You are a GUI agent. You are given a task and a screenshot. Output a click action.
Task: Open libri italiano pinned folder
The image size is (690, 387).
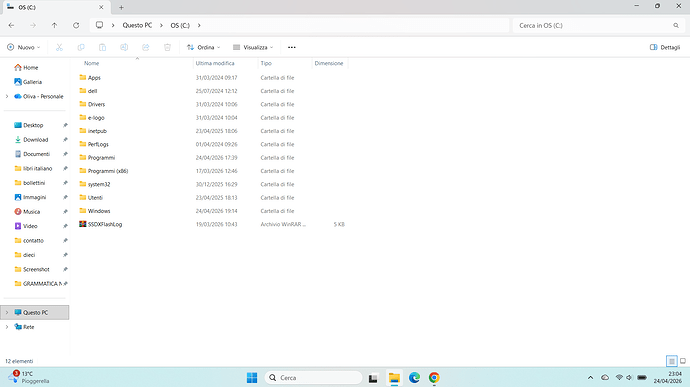[33, 168]
